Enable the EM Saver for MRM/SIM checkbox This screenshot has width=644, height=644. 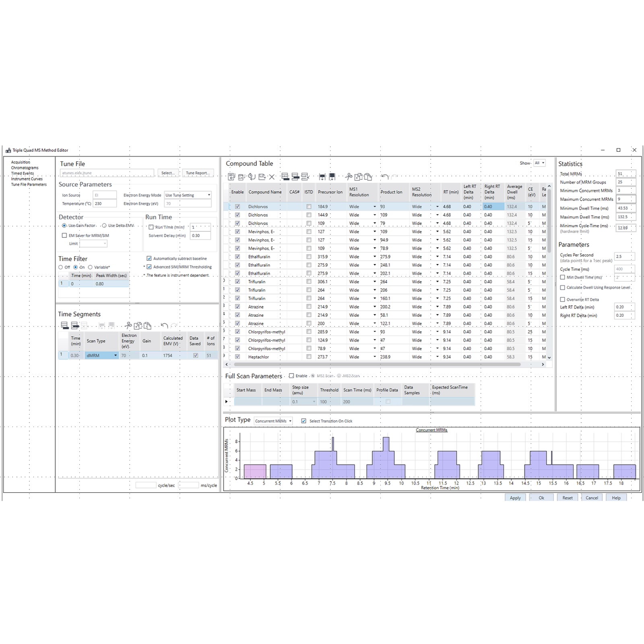pos(64,235)
